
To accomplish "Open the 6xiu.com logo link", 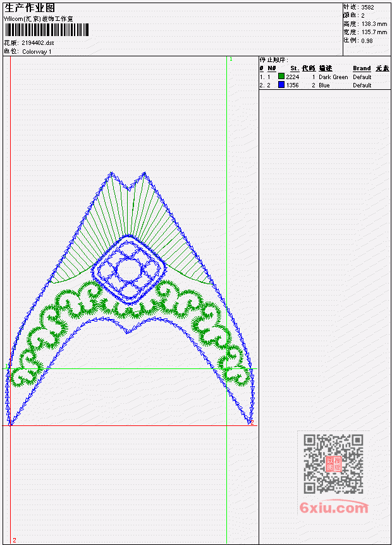I will point(334,508).
